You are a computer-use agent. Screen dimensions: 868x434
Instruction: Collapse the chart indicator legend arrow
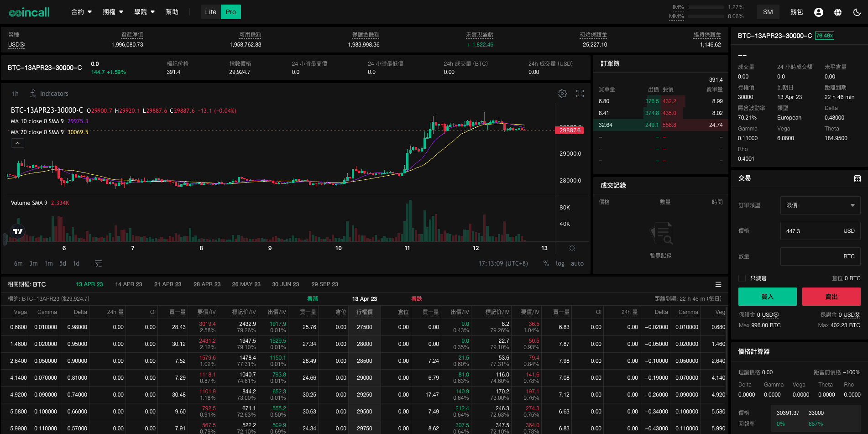click(x=17, y=143)
